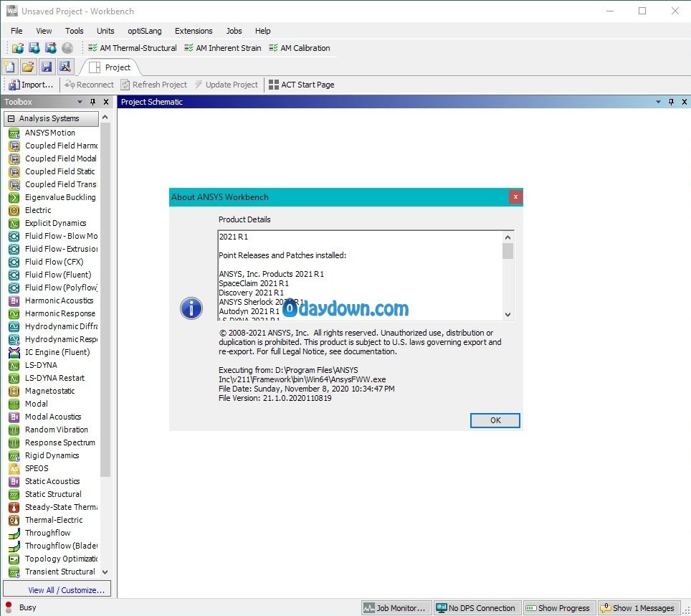
Task: Select Static Structural icon in Toolbox
Action: [14, 494]
